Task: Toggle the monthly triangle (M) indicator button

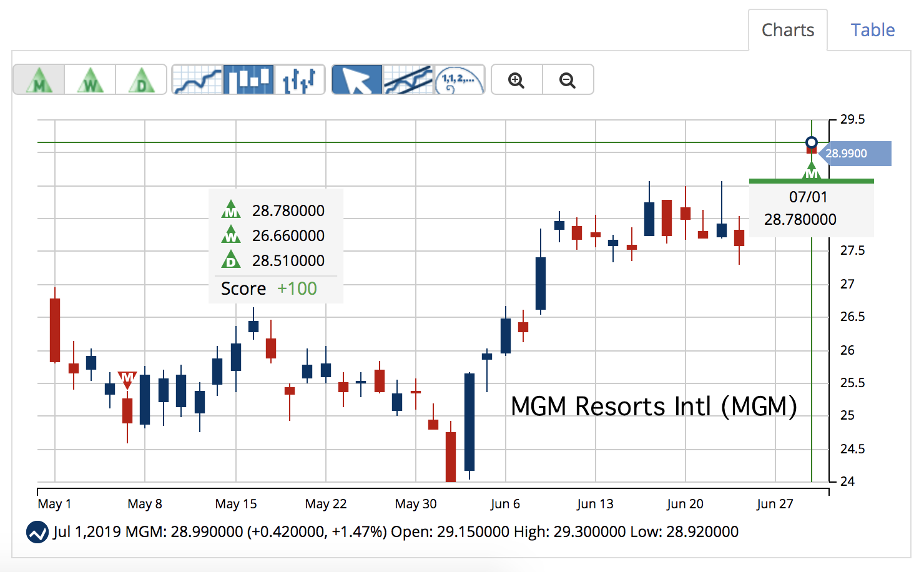Action: click(x=39, y=80)
